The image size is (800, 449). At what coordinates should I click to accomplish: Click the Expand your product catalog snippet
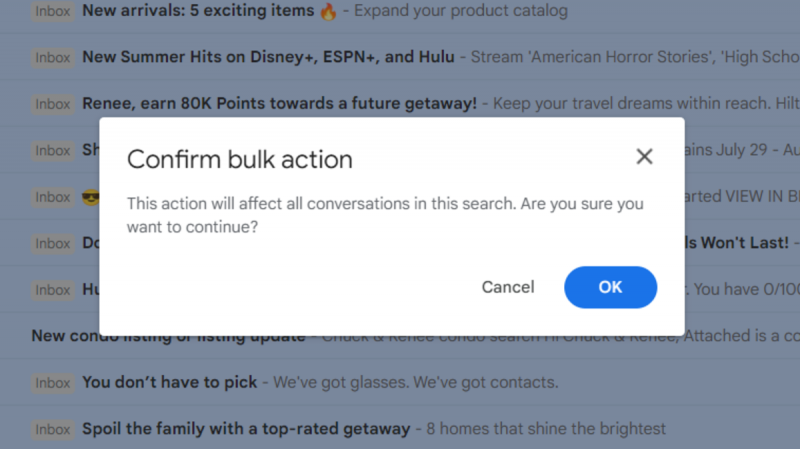click(461, 11)
